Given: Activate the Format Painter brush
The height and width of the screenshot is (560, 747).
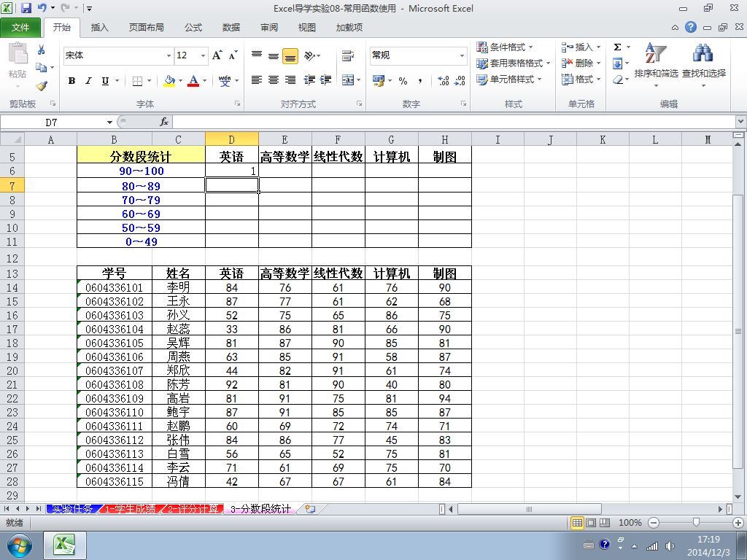Looking at the screenshot, I should [x=42, y=86].
